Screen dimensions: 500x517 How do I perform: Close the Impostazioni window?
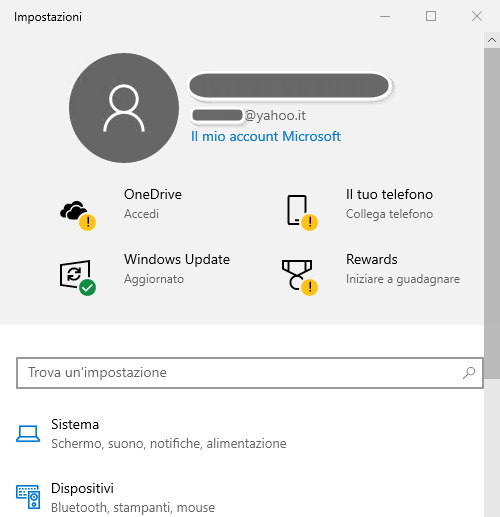click(x=477, y=16)
